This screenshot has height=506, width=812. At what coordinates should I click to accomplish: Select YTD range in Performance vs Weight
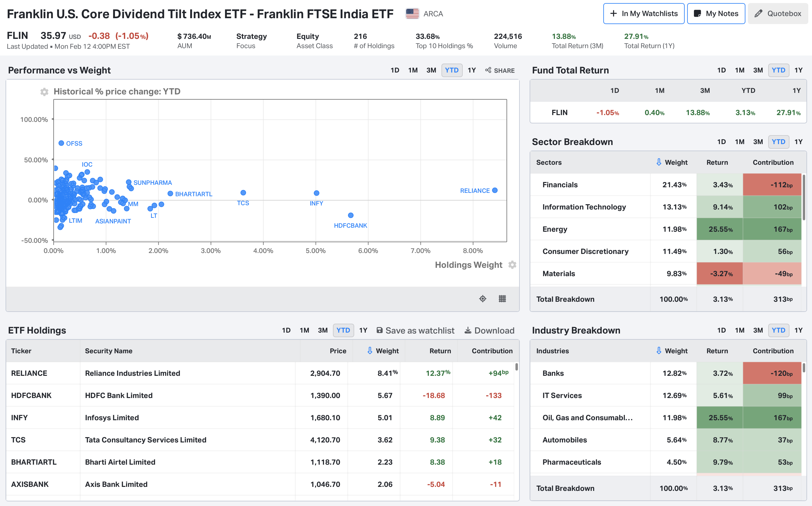452,70
